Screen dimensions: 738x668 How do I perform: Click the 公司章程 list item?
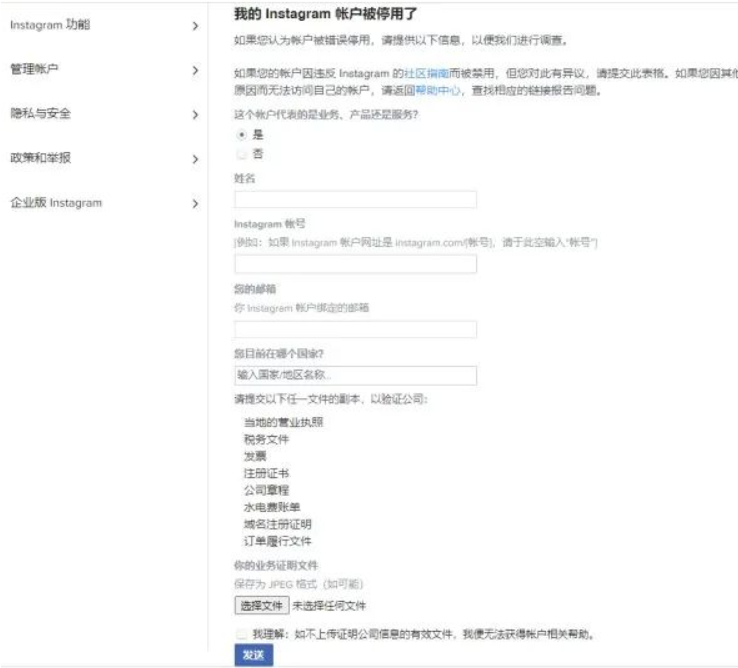[x=266, y=490]
